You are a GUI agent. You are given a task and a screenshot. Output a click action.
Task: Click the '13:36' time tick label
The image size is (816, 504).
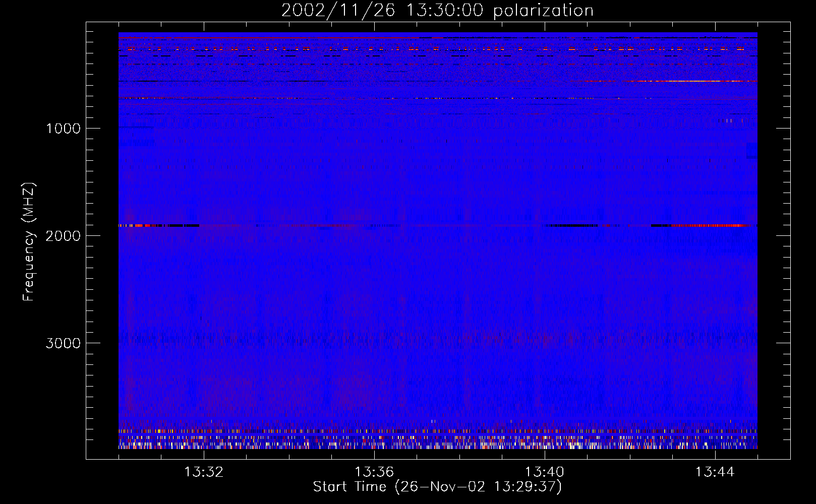(x=374, y=472)
